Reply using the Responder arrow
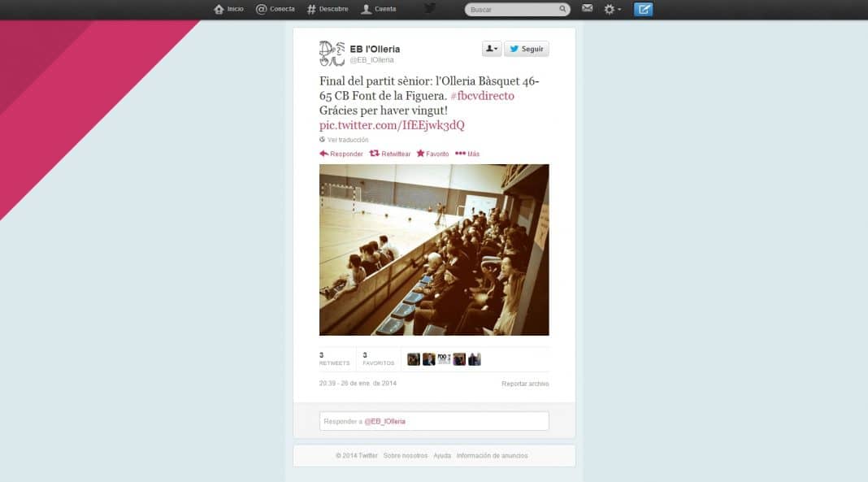Viewport: 868px width, 482px height. 341,154
